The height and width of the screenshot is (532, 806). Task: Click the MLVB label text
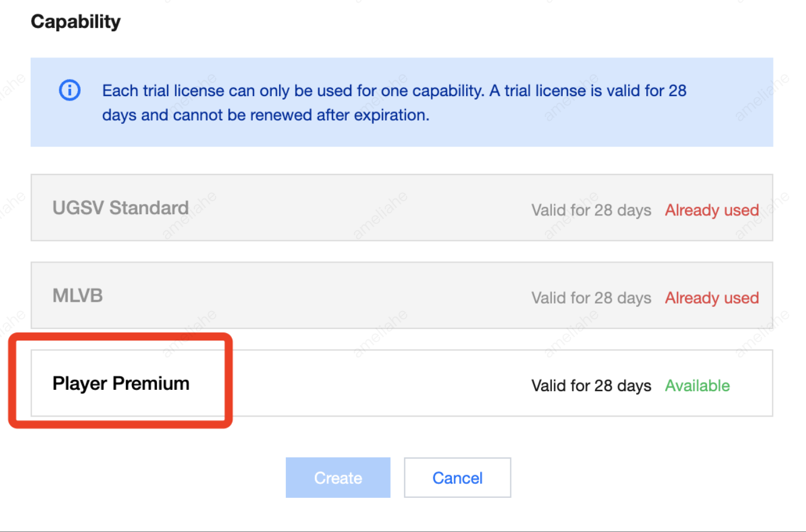(x=77, y=296)
